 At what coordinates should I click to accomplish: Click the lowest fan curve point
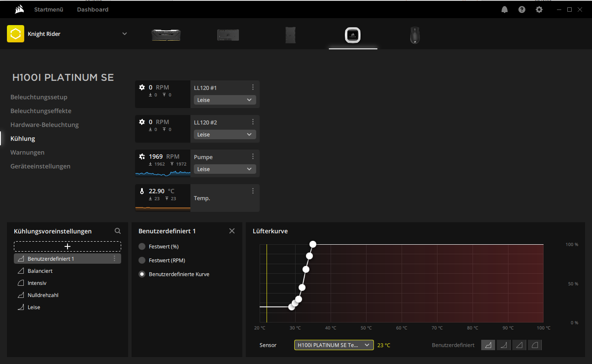pos(292,307)
